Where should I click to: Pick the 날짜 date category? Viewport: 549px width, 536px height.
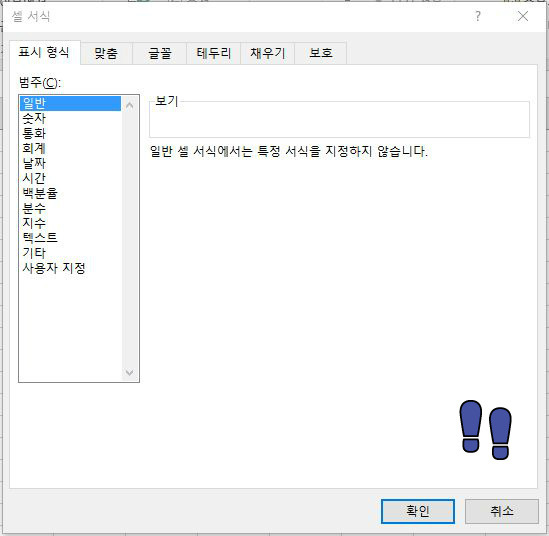click(x=70, y=163)
